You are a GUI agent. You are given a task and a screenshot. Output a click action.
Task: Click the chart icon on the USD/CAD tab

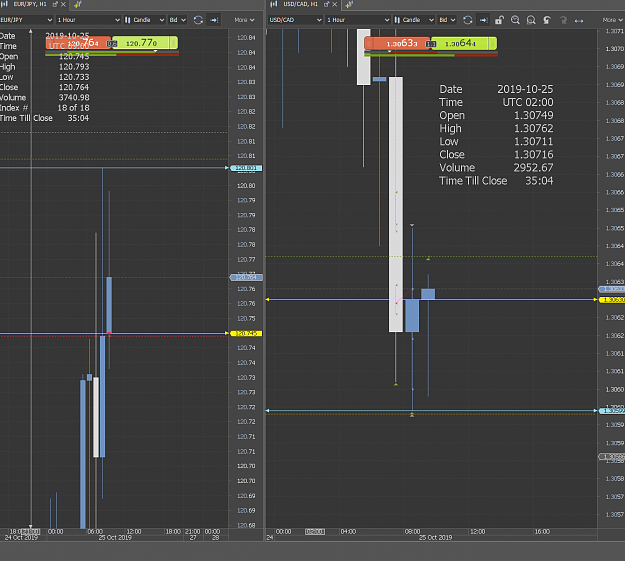point(274,4)
